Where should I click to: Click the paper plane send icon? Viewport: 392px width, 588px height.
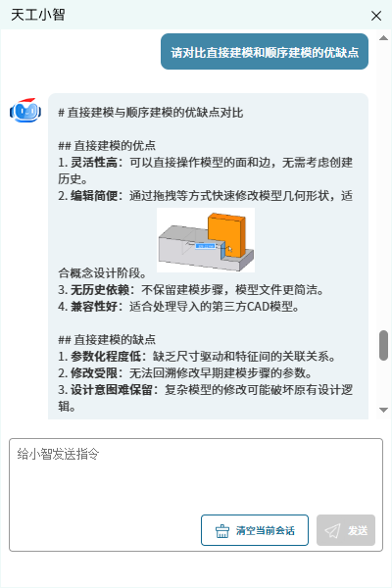point(333,530)
